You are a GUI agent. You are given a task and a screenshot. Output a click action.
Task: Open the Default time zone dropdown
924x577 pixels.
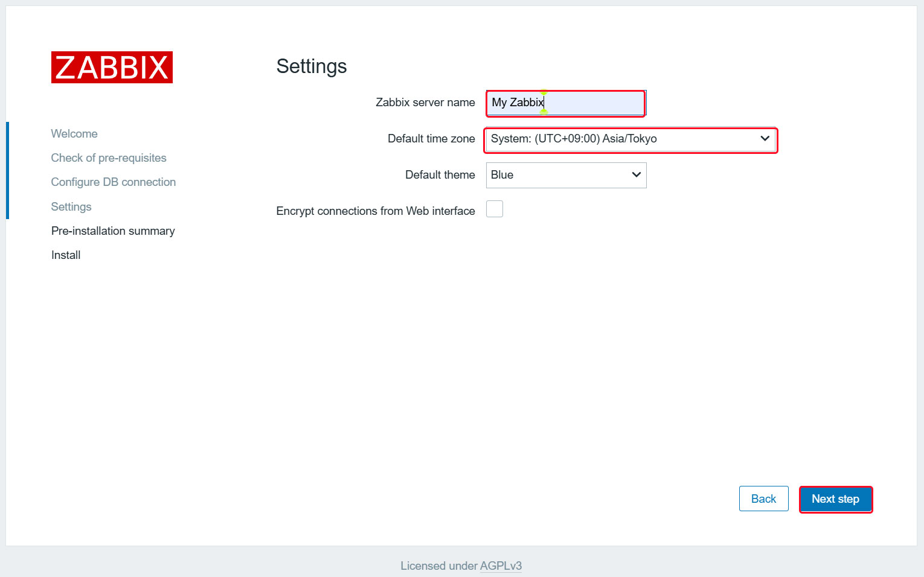coord(630,139)
